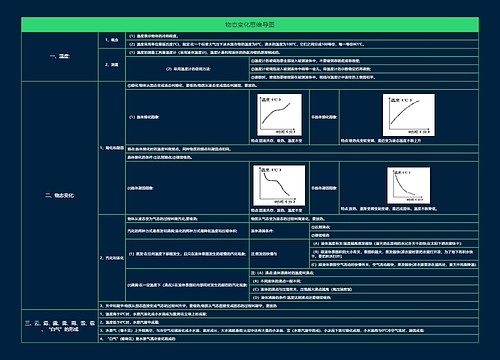Select the 1、熔化和凝固 subtopic cell

[112, 148]
